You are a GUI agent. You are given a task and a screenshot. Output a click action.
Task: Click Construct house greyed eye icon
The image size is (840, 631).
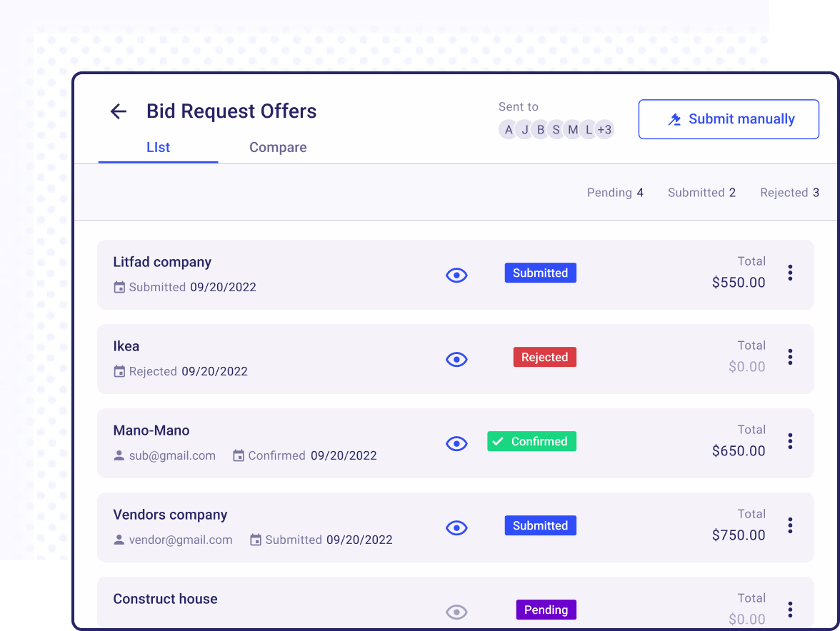456,612
